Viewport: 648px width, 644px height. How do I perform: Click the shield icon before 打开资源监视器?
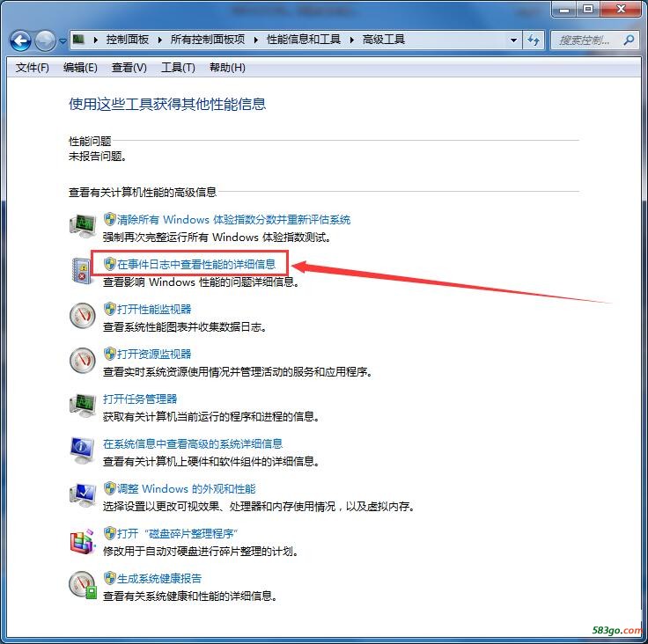(x=109, y=354)
